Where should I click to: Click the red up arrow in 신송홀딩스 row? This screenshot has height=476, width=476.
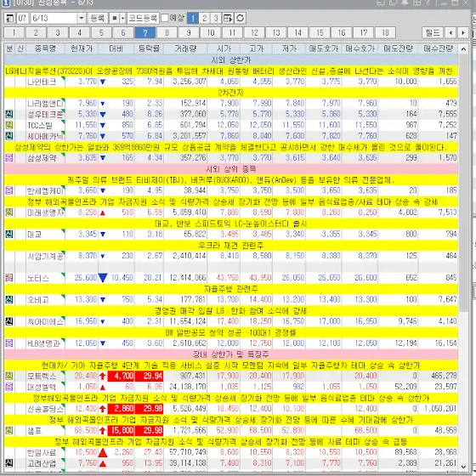point(103,409)
